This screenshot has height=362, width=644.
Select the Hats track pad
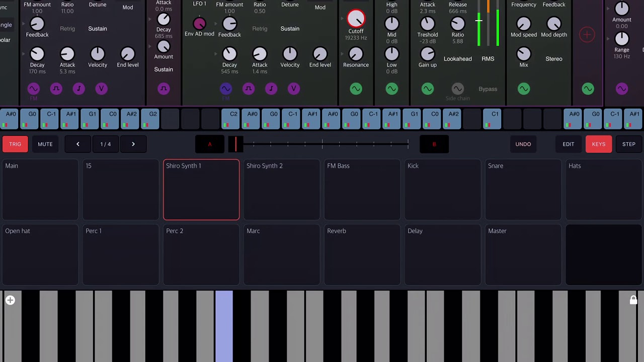coord(604,190)
